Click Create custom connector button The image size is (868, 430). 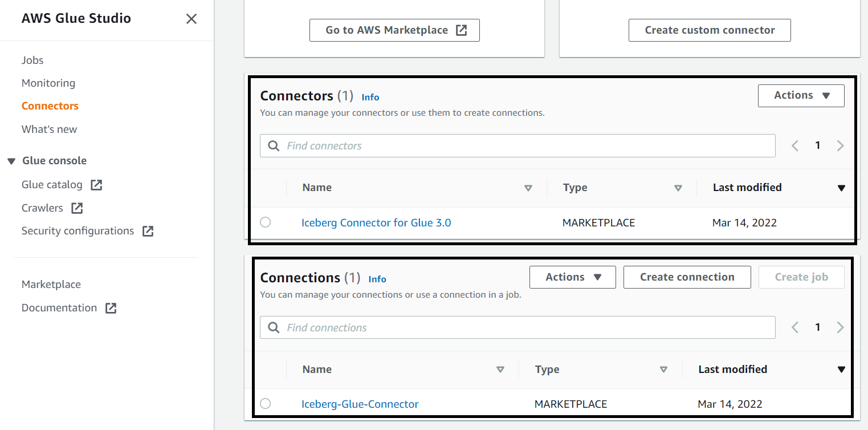coord(710,30)
